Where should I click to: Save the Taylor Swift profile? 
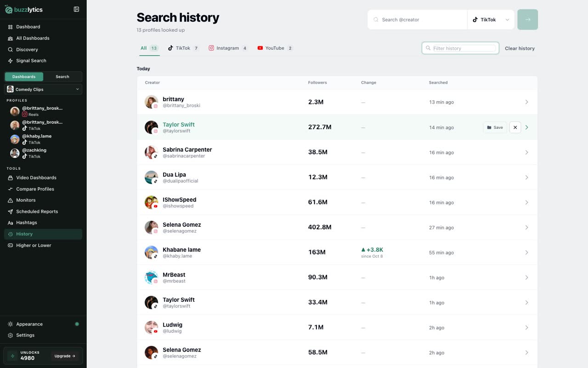click(x=495, y=127)
